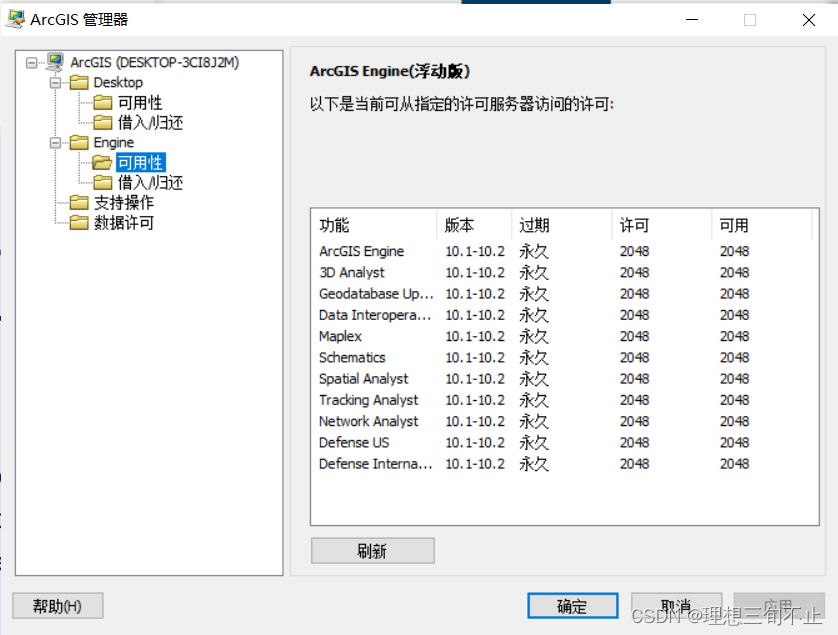
Task: Click the 数据许可 folder icon
Action: tap(79, 222)
